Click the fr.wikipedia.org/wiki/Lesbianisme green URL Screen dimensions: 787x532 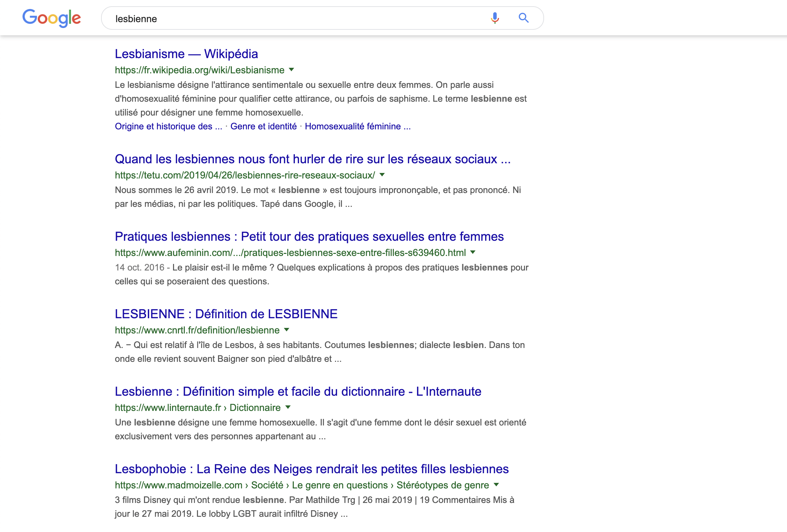pos(200,70)
